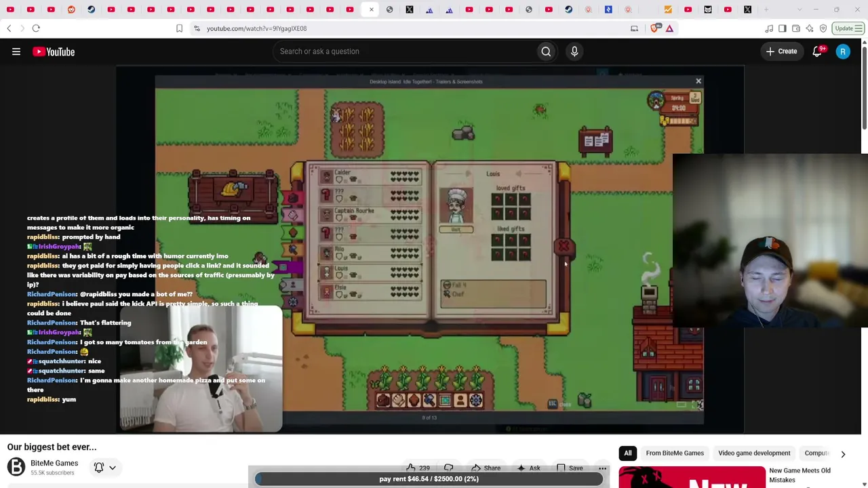Click the pay rent progress bar

coord(429,479)
